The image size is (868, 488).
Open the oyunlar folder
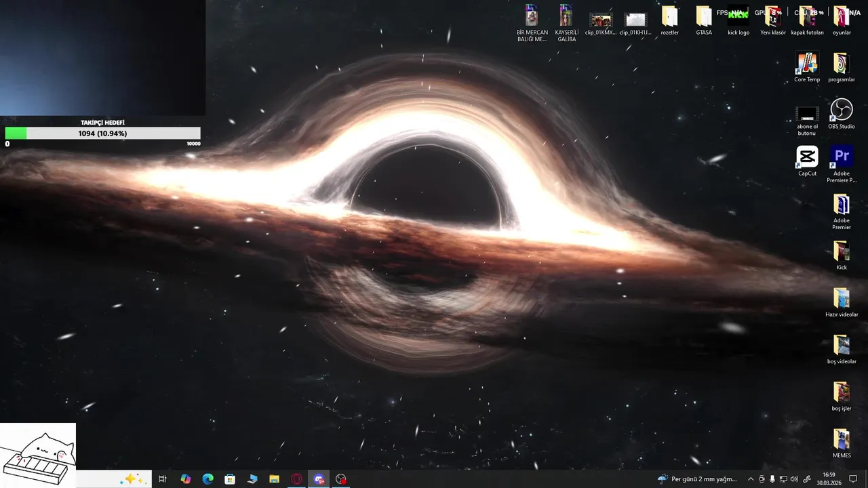coord(842,21)
